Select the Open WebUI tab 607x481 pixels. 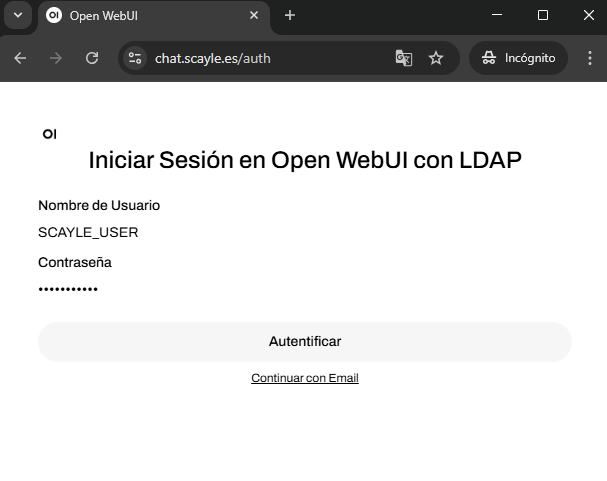pyautogui.click(x=153, y=16)
